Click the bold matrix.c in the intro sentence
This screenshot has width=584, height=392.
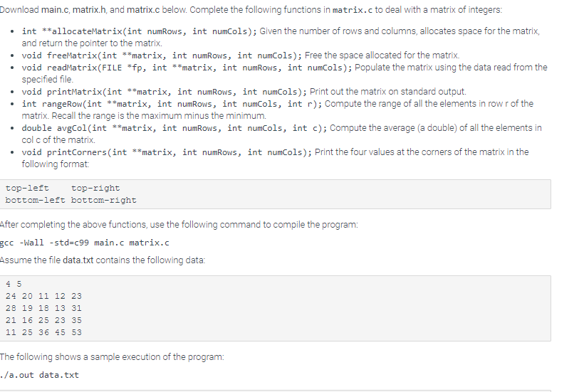tap(352, 10)
